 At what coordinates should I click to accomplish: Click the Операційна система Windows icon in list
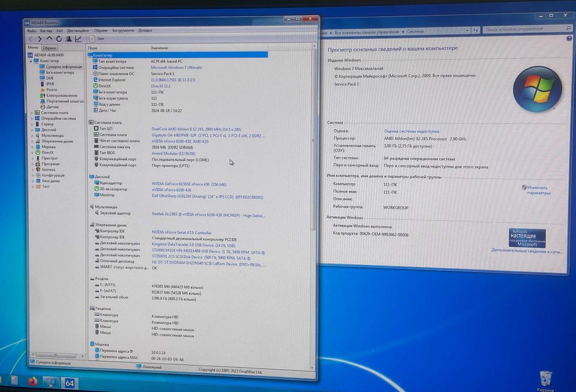coord(95,67)
